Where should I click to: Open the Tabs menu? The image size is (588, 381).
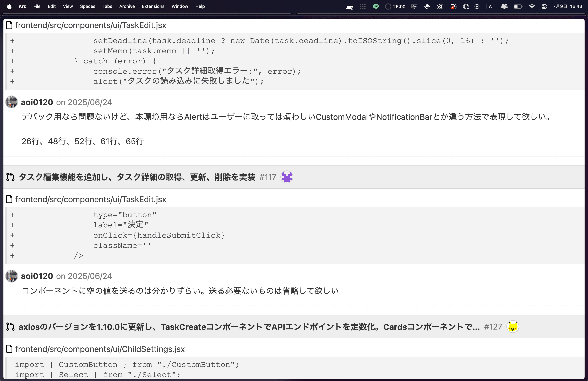tap(107, 6)
